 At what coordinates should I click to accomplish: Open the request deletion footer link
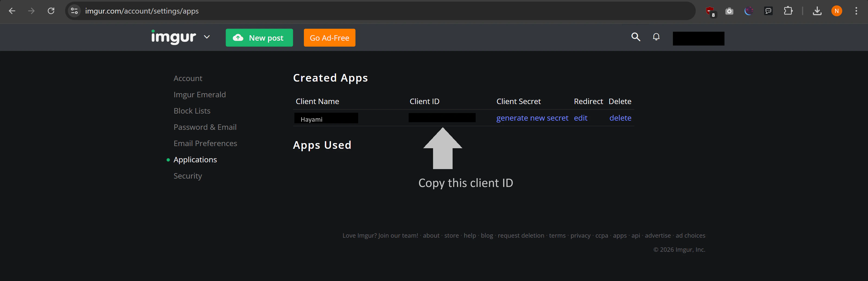(x=521, y=235)
